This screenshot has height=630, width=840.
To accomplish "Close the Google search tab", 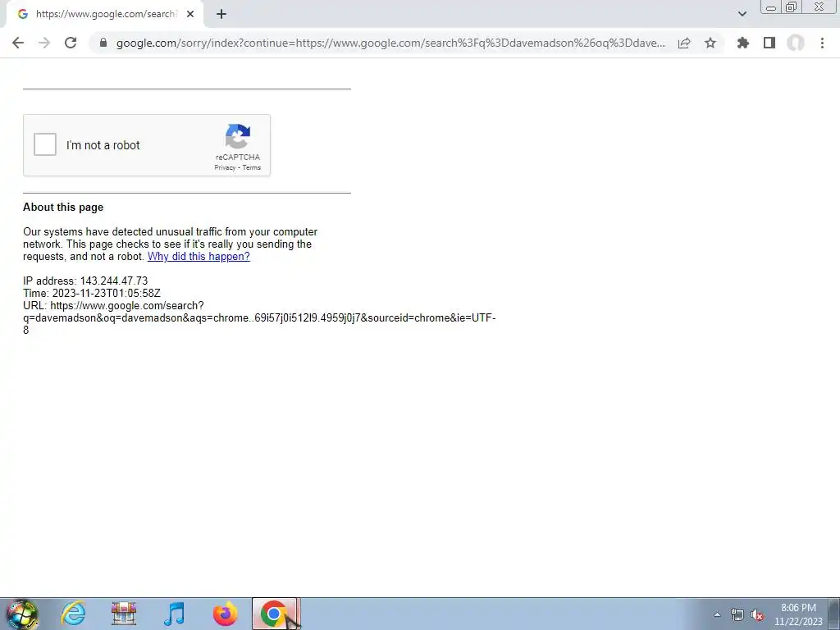I will (x=190, y=15).
